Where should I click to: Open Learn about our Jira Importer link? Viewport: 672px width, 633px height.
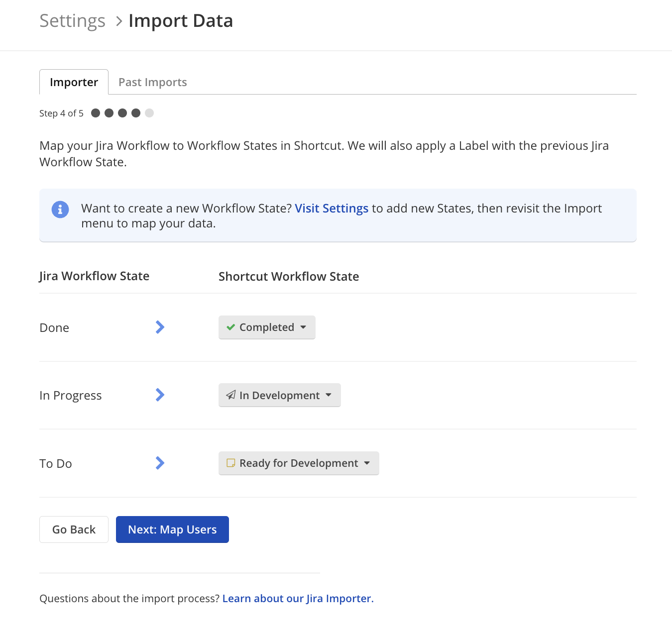coord(298,598)
